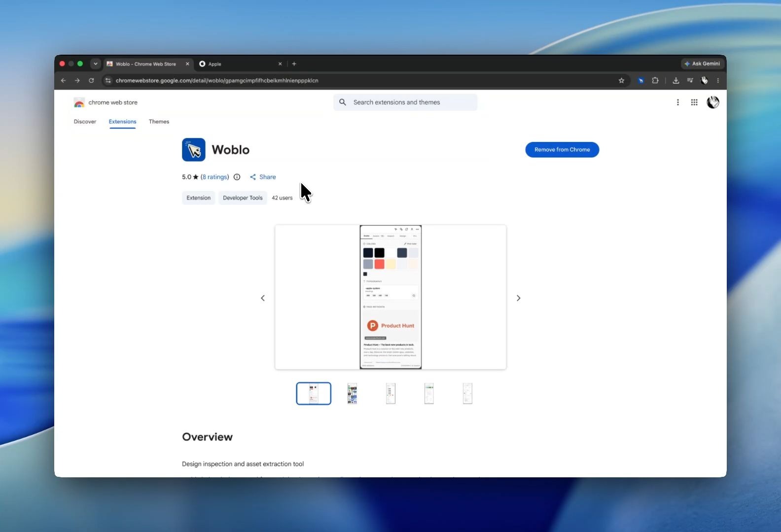This screenshot has height=532, width=781.
Task: Open Chrome profile avatar in toolbar
Action: click(705, 80)
